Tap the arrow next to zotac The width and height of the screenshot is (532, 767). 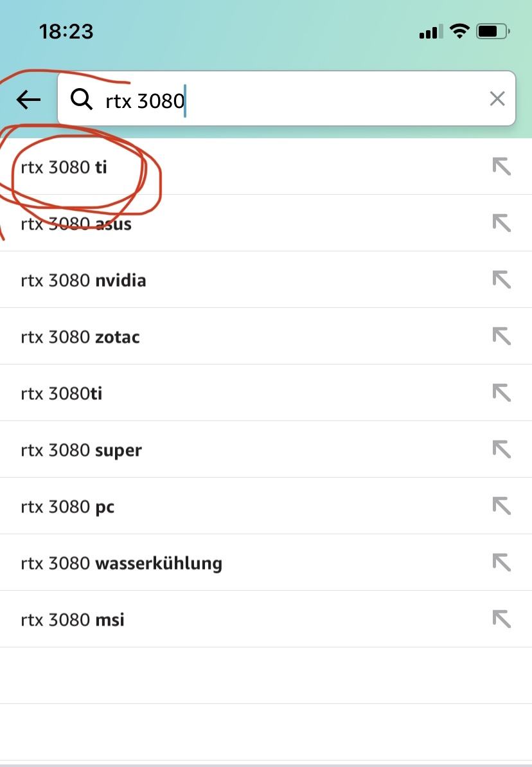point(501,336)
